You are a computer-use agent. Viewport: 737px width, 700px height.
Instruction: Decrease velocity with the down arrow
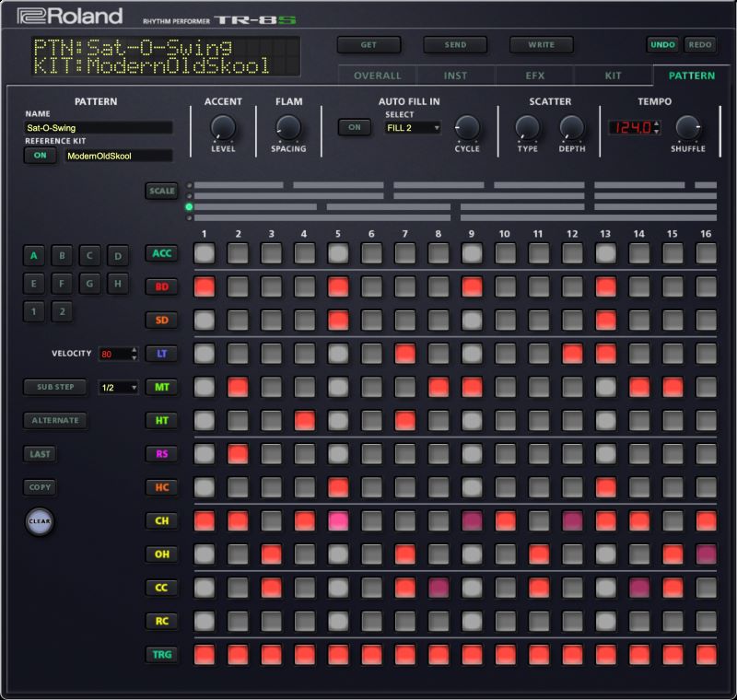click(x=135, y=357)
